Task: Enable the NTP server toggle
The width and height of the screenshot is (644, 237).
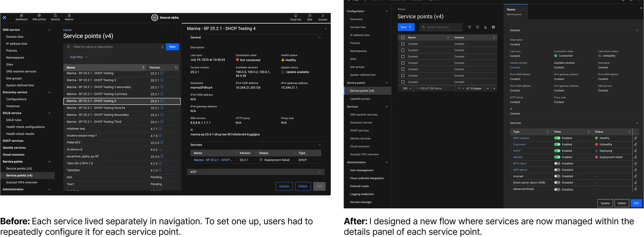Action: coord(557,170)
